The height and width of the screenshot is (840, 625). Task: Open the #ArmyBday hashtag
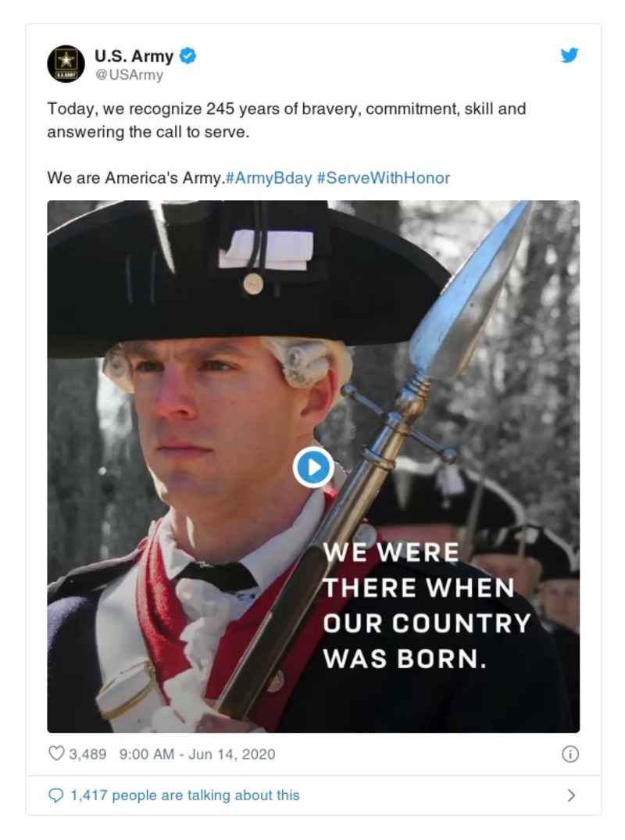coord(269,178)
